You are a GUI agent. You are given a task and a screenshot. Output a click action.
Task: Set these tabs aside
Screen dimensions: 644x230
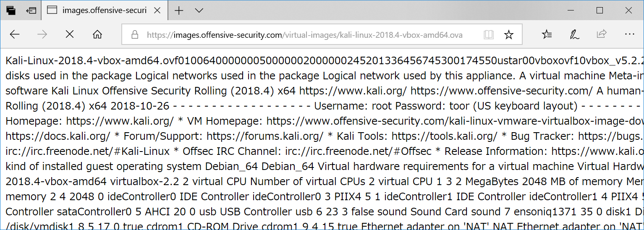[x=31, y=10]
